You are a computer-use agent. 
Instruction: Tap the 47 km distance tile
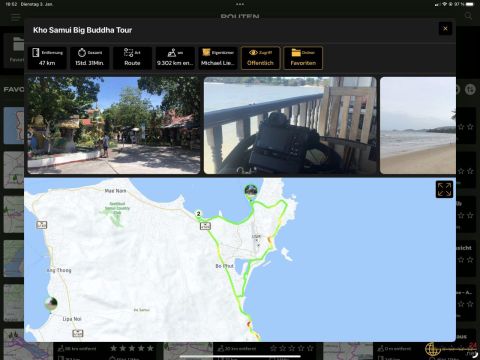tap(47, 58)
